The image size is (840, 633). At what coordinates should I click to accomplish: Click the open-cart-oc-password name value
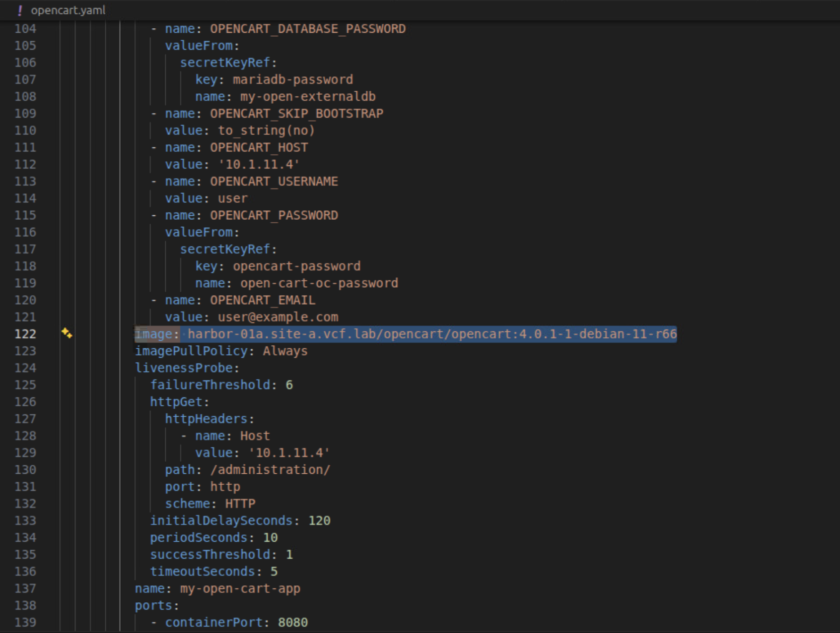click(319, 283)
